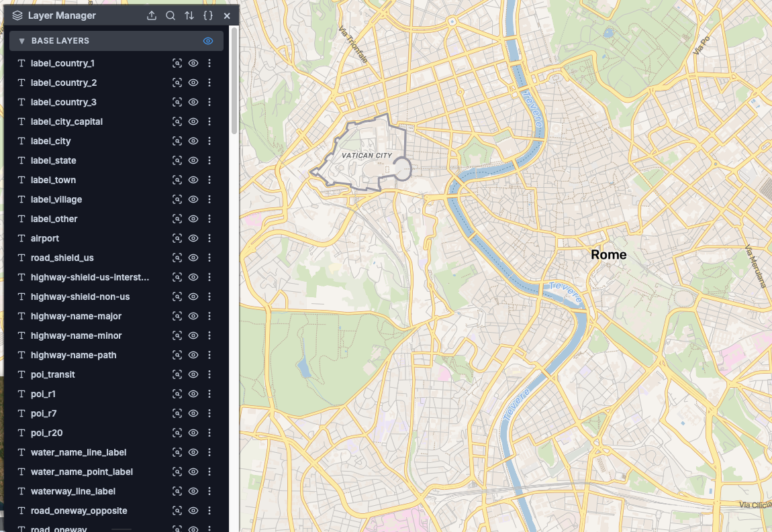This screenshot has height=532, width=772.
Task: Open layer search with the magnifier icon
Action: pyautogui.click(x=171, y=15)
